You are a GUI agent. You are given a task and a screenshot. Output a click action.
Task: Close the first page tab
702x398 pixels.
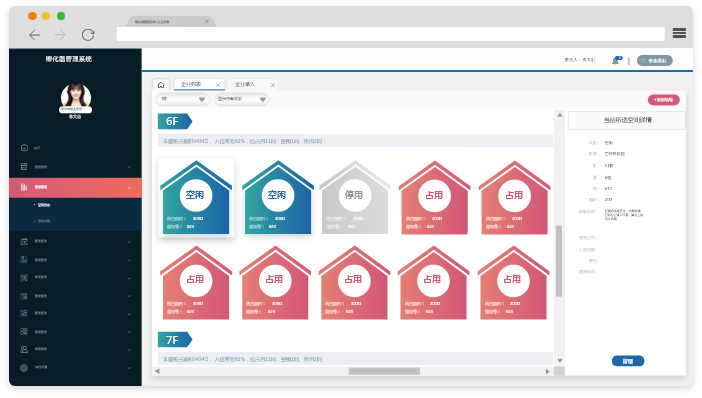point(218,85)
